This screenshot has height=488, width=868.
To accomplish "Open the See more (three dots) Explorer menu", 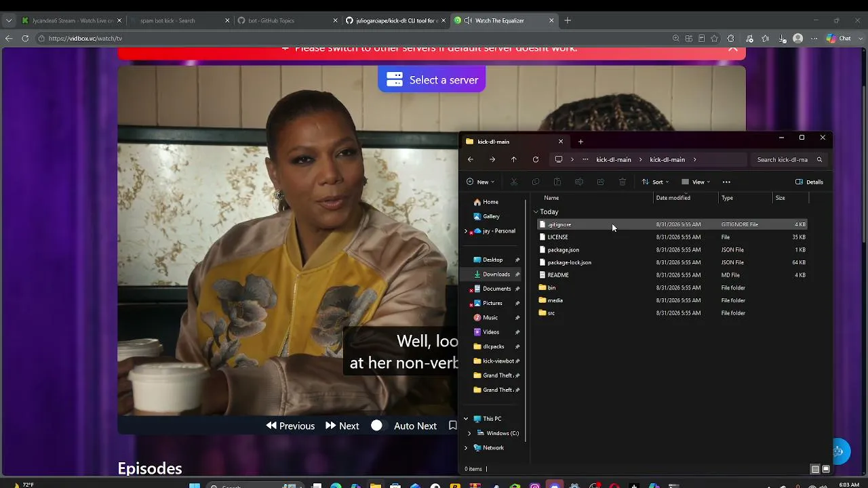I will [x=726, y=182].
